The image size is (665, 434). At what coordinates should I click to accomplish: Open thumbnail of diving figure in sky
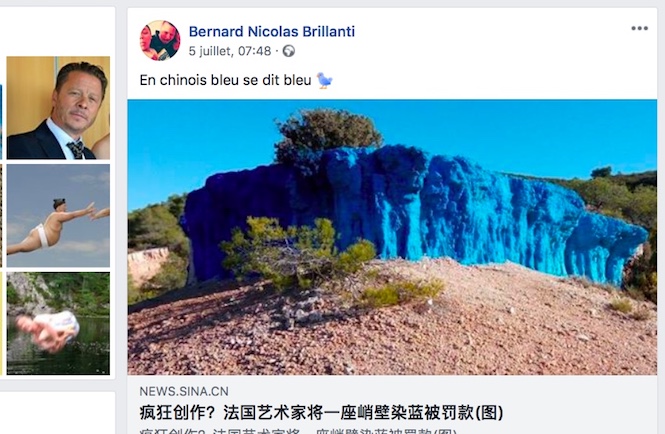[58, 216]
